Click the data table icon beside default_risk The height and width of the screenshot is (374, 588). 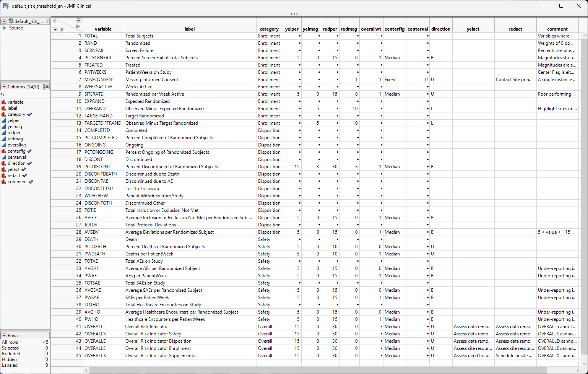11,21
